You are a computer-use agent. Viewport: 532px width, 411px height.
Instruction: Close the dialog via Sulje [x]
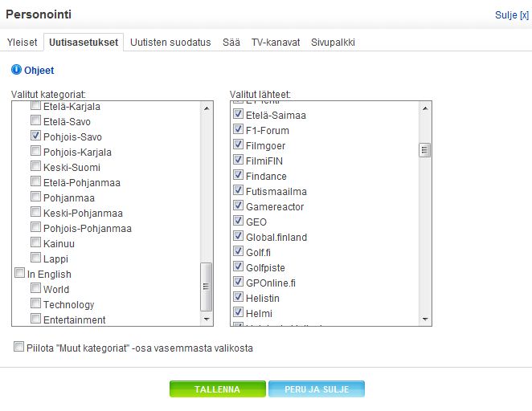tap(510, 15)
